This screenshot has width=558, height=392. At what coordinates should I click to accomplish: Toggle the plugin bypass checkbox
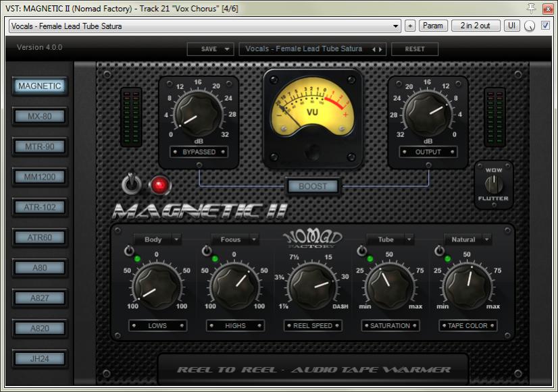(545, 26)
